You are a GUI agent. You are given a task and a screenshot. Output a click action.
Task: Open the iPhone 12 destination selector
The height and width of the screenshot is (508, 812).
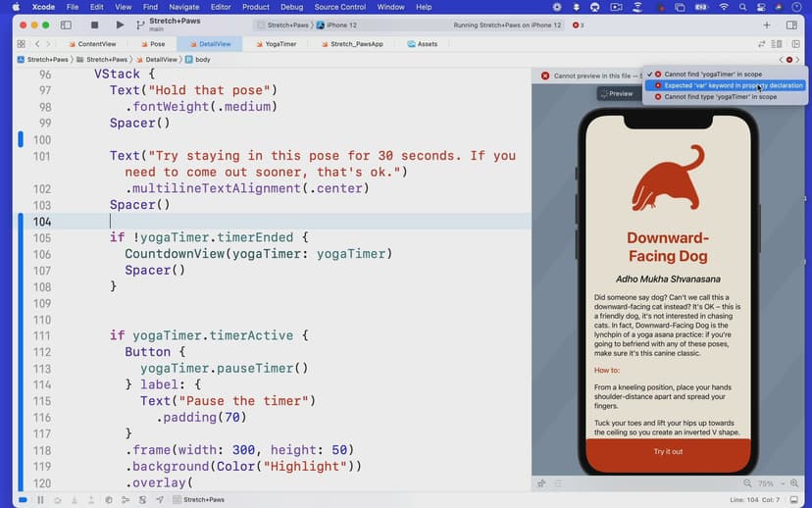click(341, 25)
